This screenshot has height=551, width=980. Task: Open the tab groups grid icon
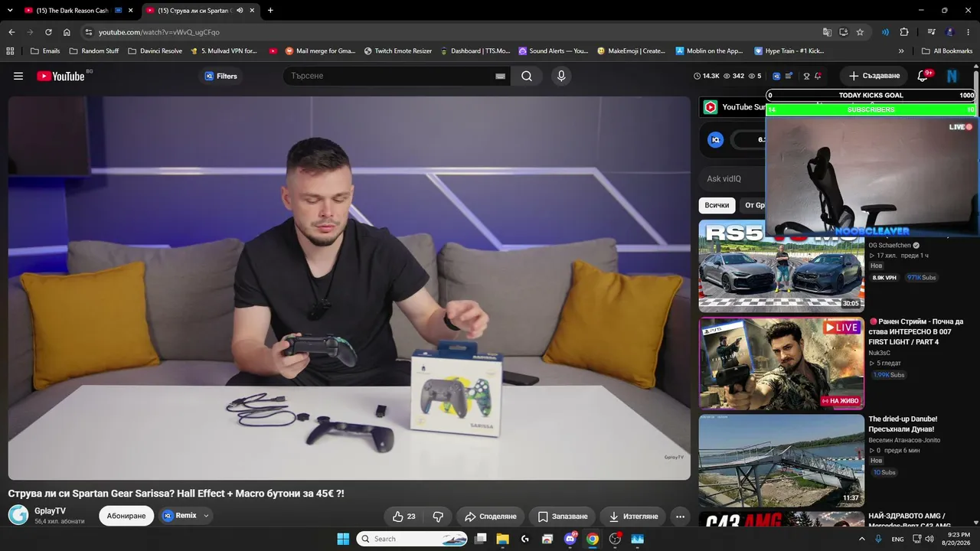coord(10,51)
